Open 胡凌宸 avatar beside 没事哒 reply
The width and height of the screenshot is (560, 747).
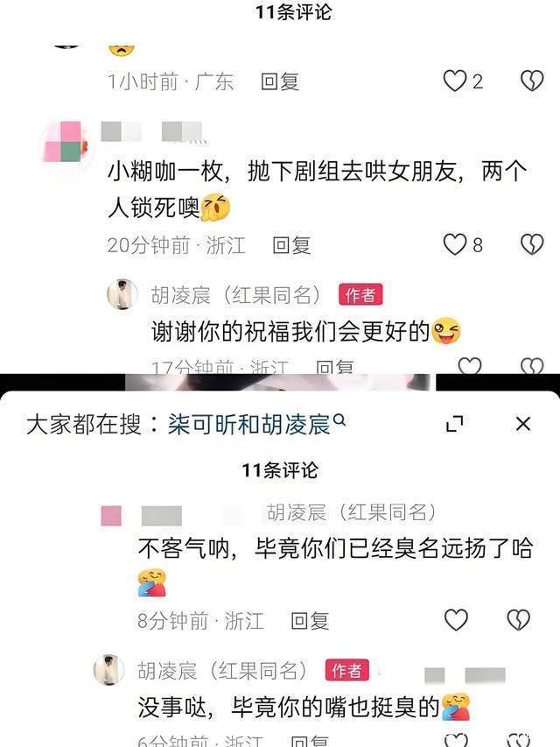(109, 670)
